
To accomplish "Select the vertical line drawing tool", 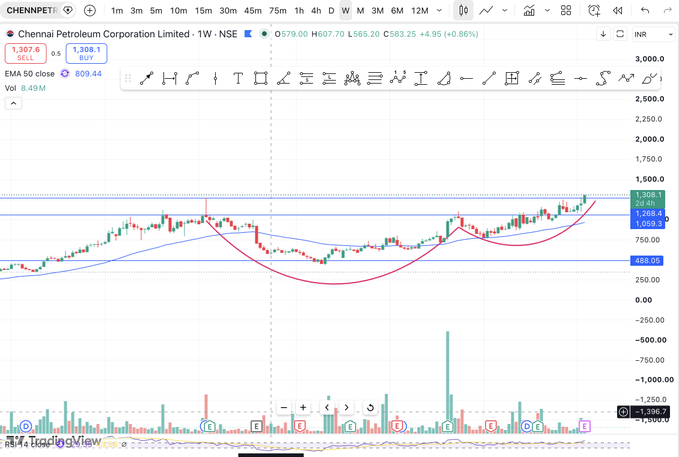I will click(215, 78).
